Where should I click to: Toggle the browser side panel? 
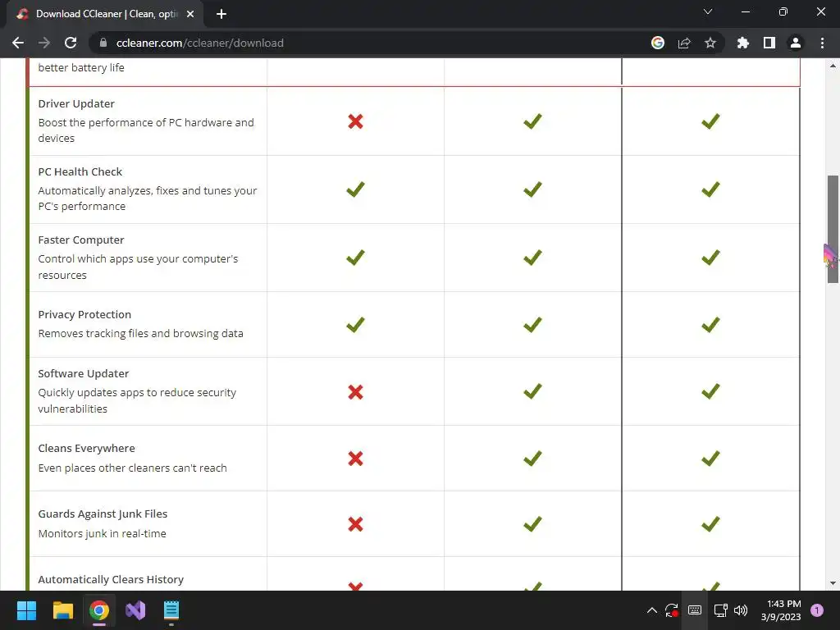(769, 43)
